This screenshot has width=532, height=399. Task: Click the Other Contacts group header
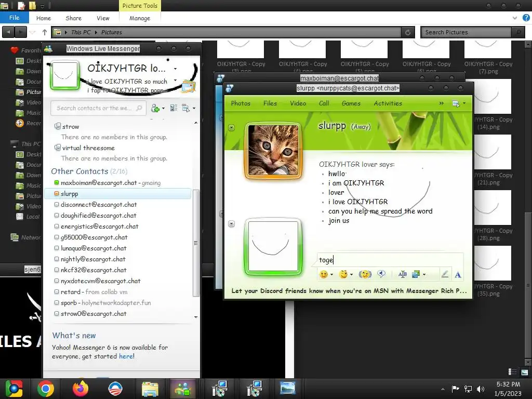(89, 171)
